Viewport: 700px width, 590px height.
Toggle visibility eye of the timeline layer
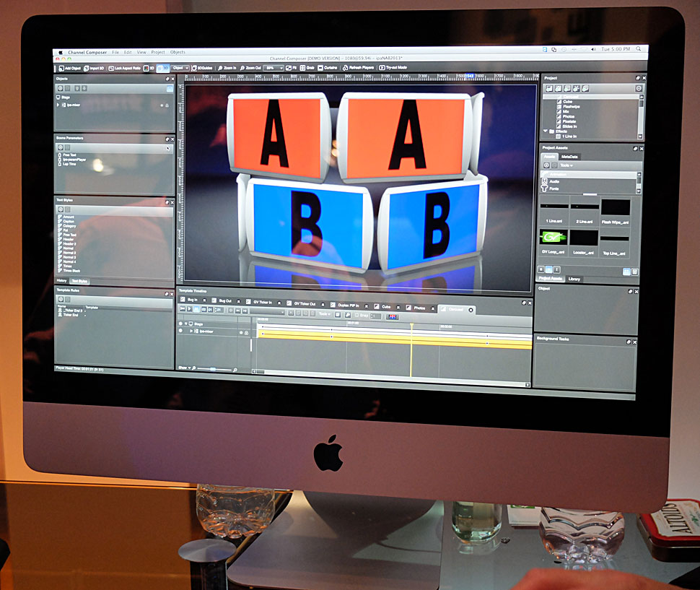click(x=180, y=332)
